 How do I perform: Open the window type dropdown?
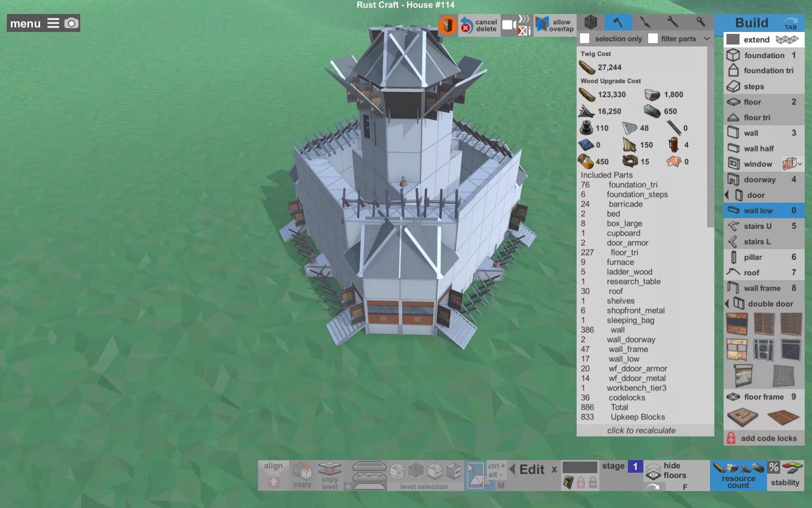tap(793, 164)
